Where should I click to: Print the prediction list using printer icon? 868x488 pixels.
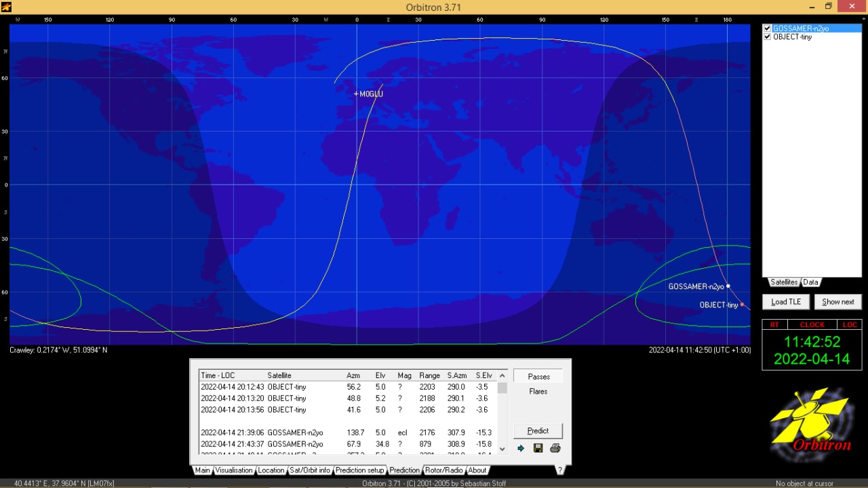point(555,448)
